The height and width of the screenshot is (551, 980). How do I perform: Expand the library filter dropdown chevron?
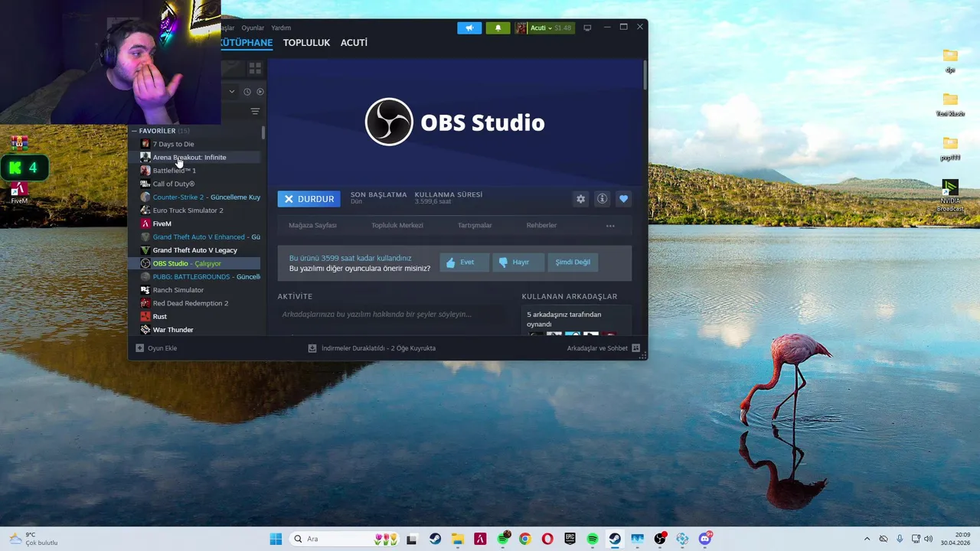pos(232,92)
